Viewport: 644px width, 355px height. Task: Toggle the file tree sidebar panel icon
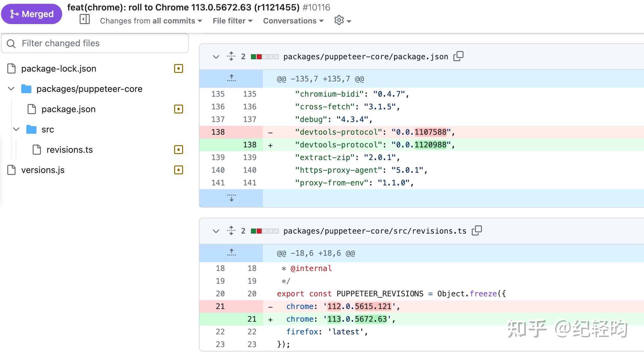pyautogui.click(x=84, y=20)
